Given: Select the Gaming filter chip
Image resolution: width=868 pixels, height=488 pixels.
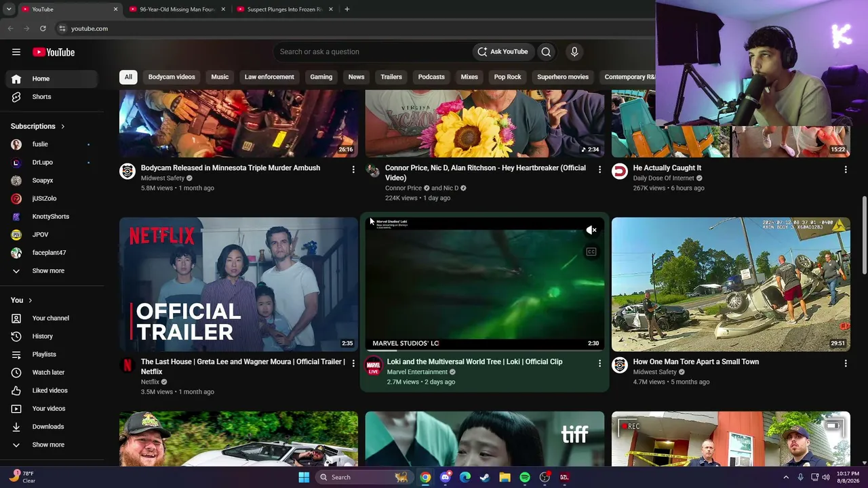Looking at the screenshot, I should click(x=321, y=77).
